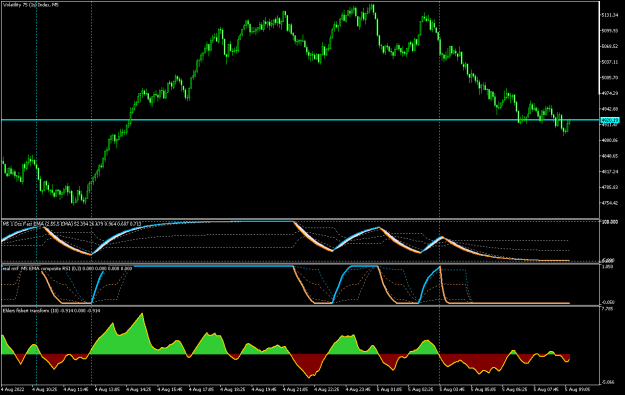Click the -5.066 fisher transform scale value
Viewport: 625px width, 395px height.
click(608, 382)
